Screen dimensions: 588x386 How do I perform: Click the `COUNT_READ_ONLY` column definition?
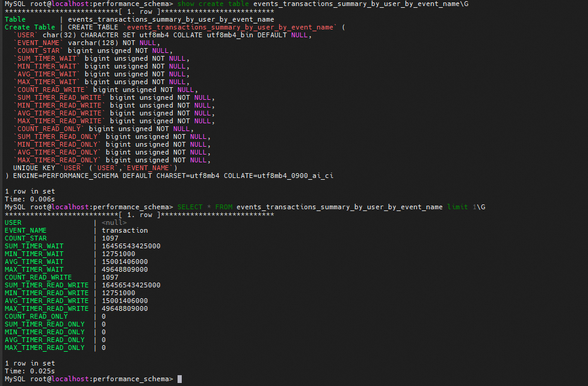[104, 129]
